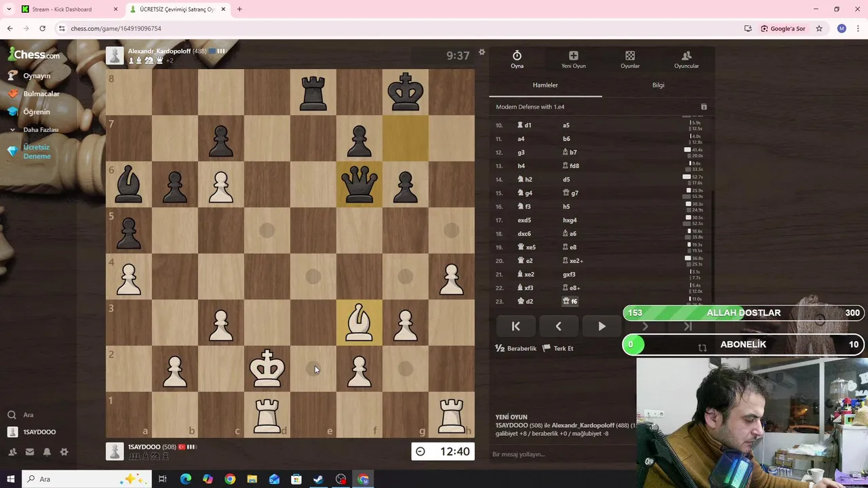This screenshot has width=868, height=488.
Task: Open notifications bell in sidebar
Action: point(47,452)
